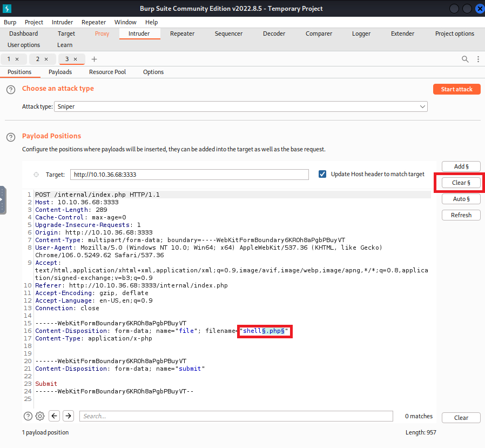The height and width of the screenshot is (448, 485).
Task: Go to next search match
Action: pos(69,416)
